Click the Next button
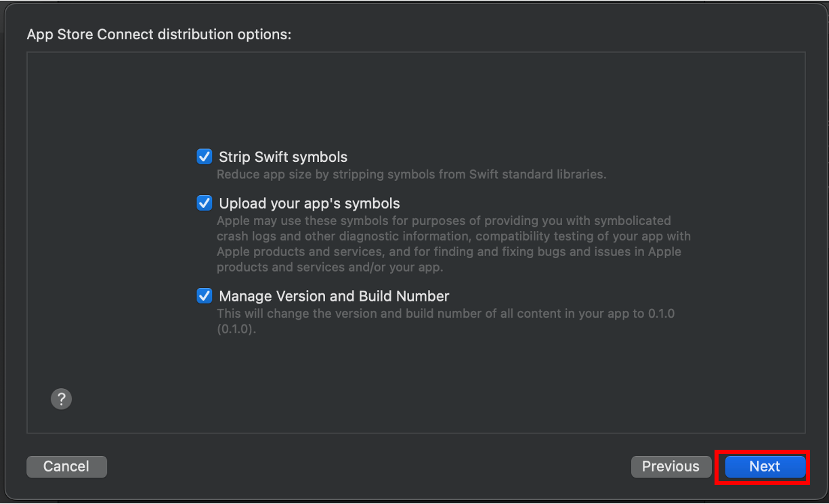829x504 pixels. 765,466
